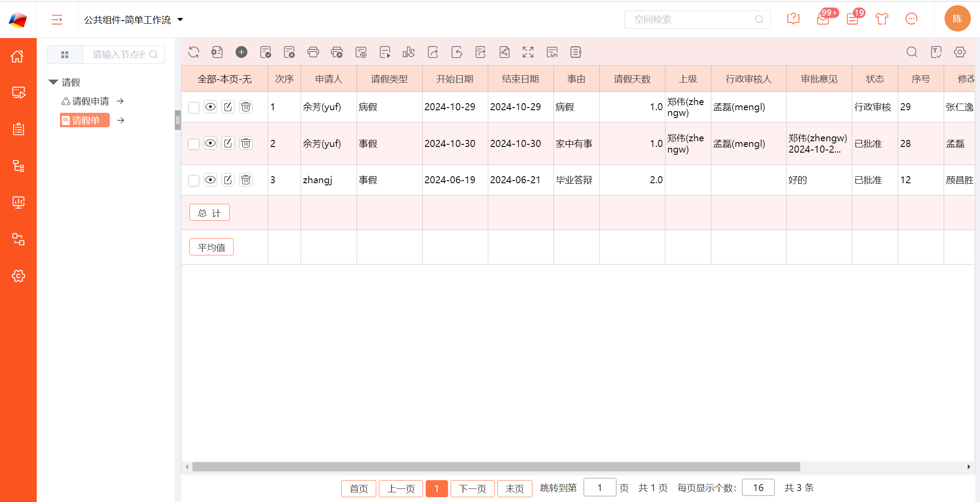Screen dimensions: 980x502
Task: Edit row 1 病假 record
Action: [228, 107]
